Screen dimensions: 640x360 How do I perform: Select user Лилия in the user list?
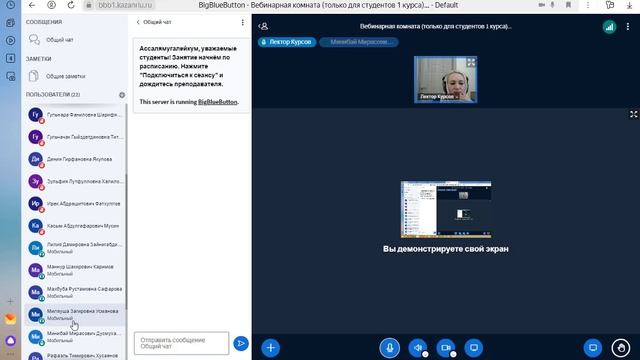pyautogui.click(x=75, y=248)
